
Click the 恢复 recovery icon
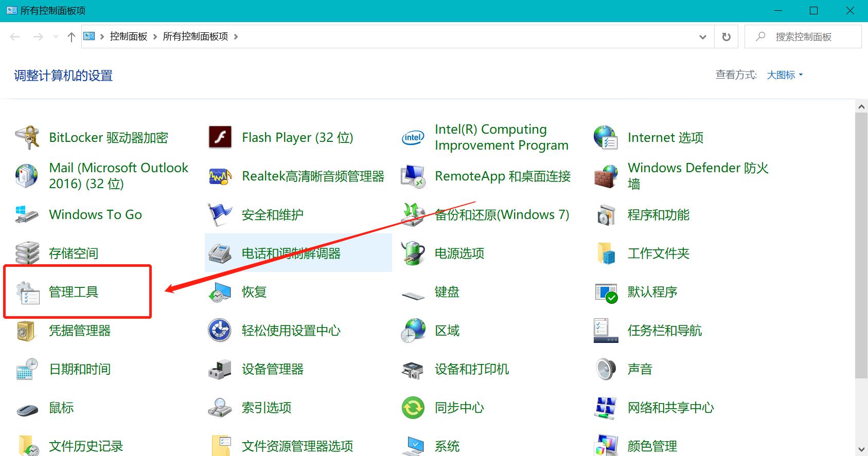(220, 292)
